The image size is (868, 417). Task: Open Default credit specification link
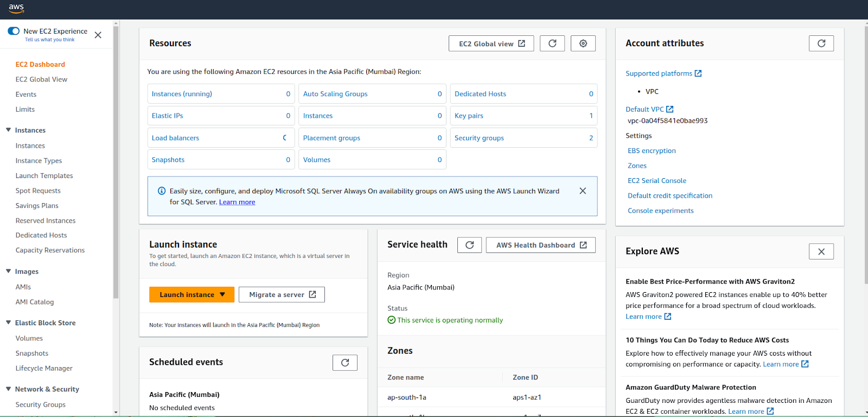(x=670, y=195)
